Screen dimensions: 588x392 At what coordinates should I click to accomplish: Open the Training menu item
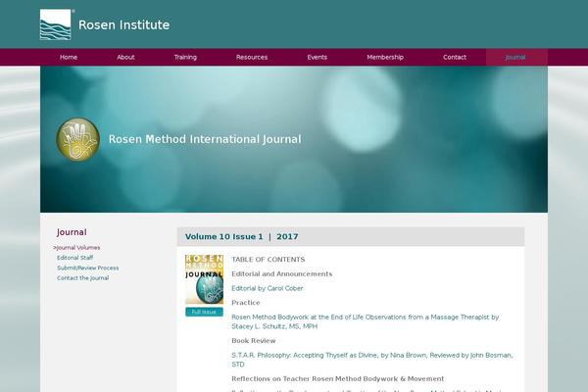tap(185, 58)
